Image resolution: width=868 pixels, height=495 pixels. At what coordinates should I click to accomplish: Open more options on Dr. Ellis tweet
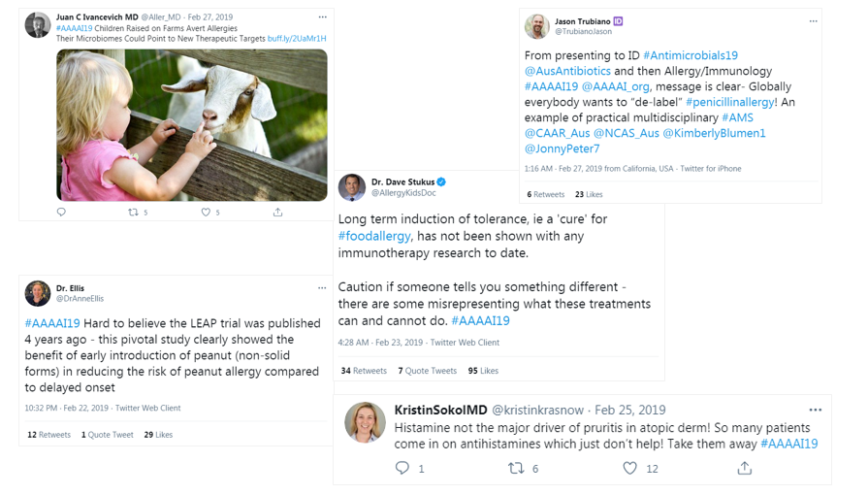click(322, 287)
